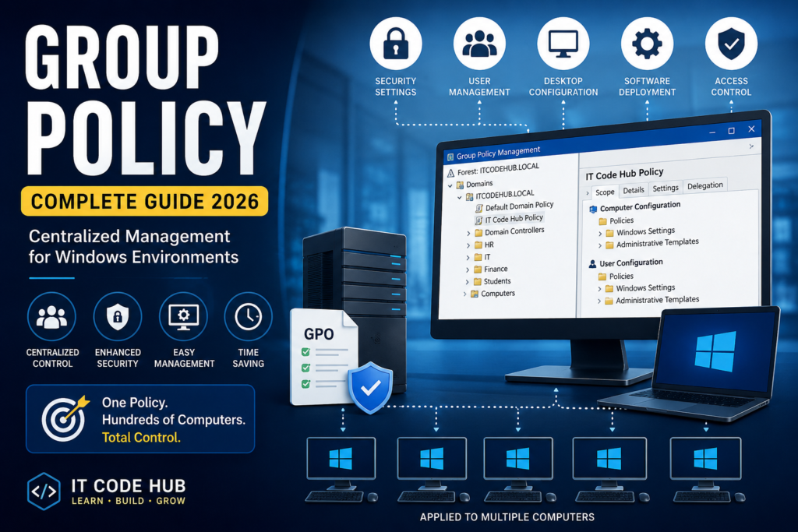The image size is (798, 532).
Task: Expand the Domain Controllers OU
Action: point(468,234)
